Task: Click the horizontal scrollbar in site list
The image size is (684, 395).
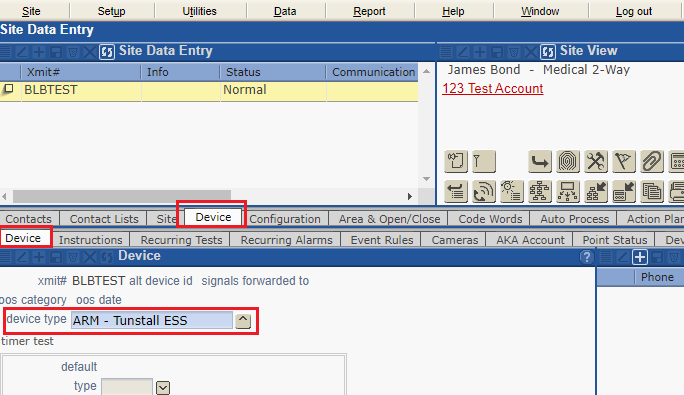Action: pyautogui.click(x=122, y=196)
